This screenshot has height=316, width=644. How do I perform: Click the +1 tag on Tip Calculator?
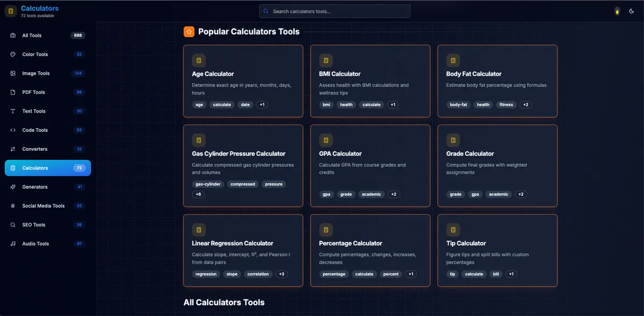click(511, 274)
